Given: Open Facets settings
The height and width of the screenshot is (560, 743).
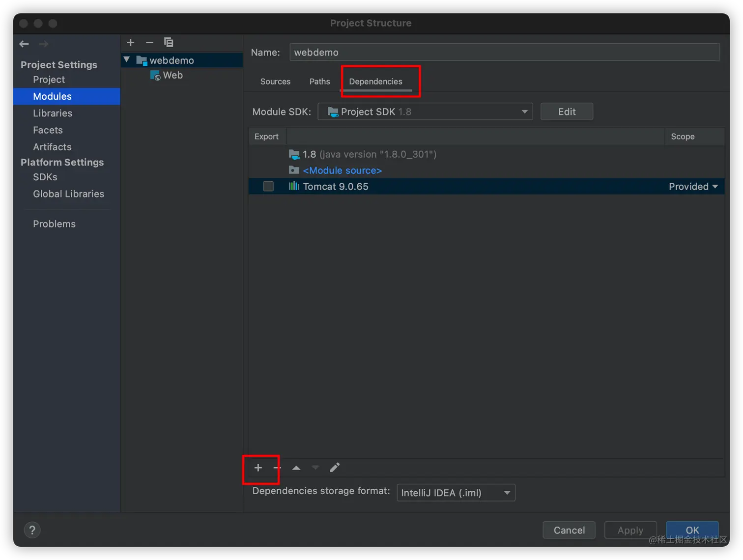Looking at the screenshot, I should click(x=48, y=130).
